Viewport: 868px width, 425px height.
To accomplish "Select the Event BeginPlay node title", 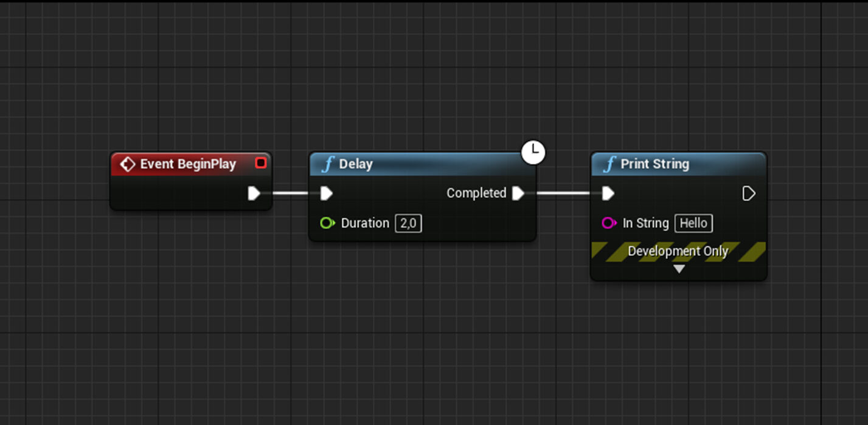I will pos(188,164).
